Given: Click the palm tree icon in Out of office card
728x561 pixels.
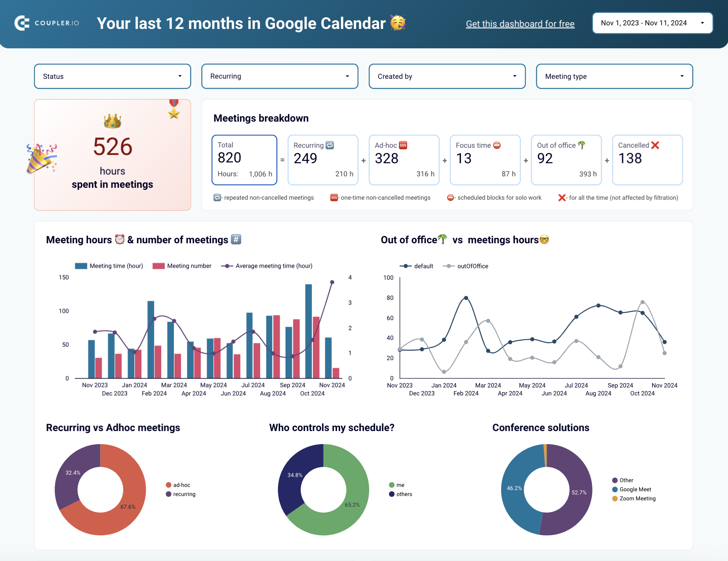Looking at the screenshot, I should tap(581, 145).
